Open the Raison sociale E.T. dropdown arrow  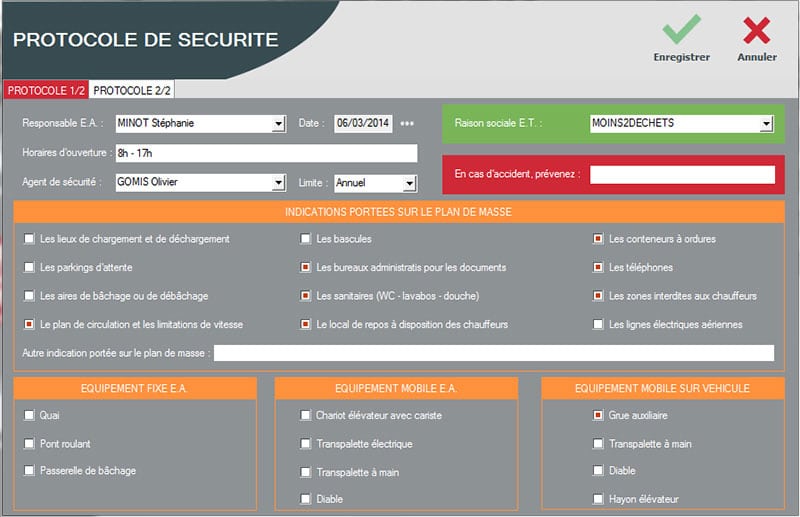pos(766,124)
